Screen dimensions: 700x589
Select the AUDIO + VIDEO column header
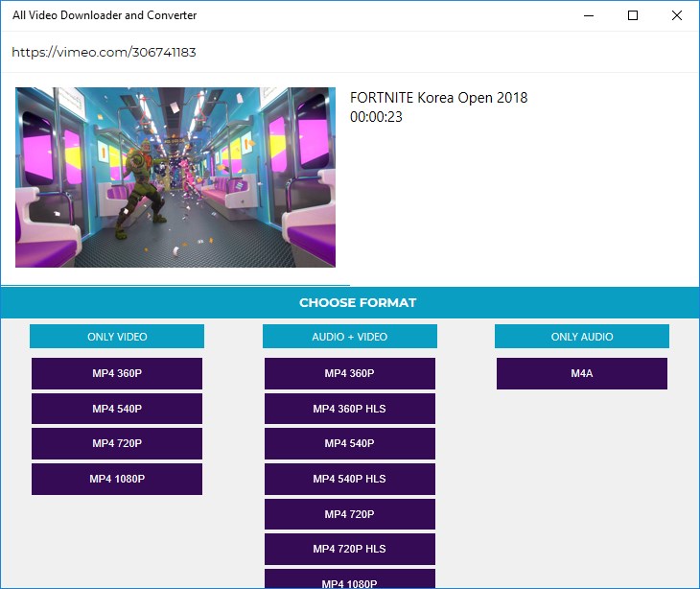350,337
